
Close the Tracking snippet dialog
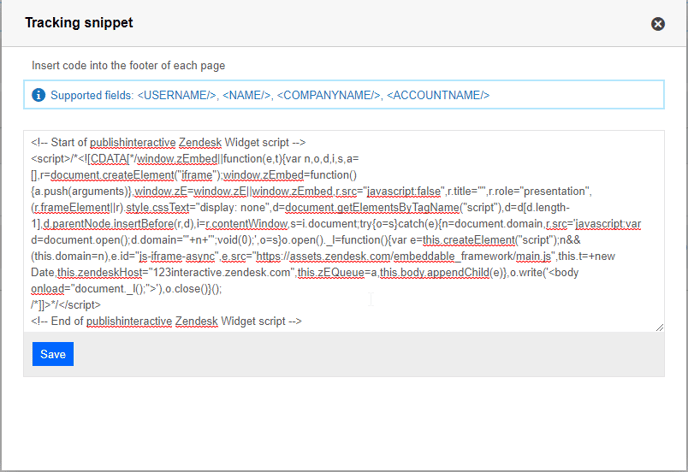click(658, 24)
